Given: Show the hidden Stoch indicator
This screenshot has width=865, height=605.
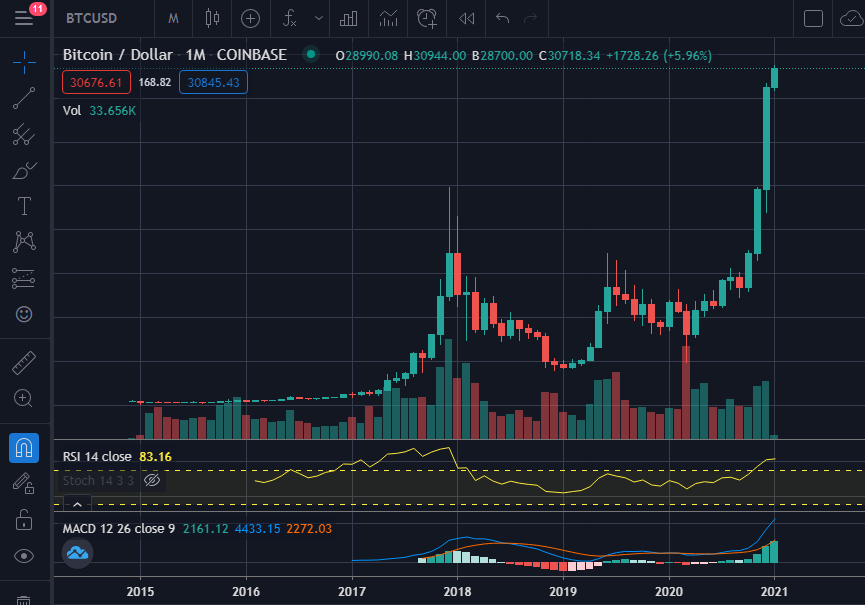Looking at the screenshot, I should [x=152, y=480].
